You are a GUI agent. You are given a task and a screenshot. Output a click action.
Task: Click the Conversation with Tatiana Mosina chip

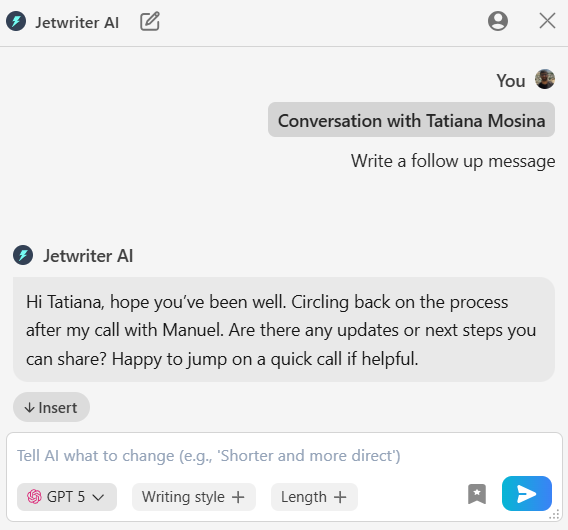click(411, 120)
